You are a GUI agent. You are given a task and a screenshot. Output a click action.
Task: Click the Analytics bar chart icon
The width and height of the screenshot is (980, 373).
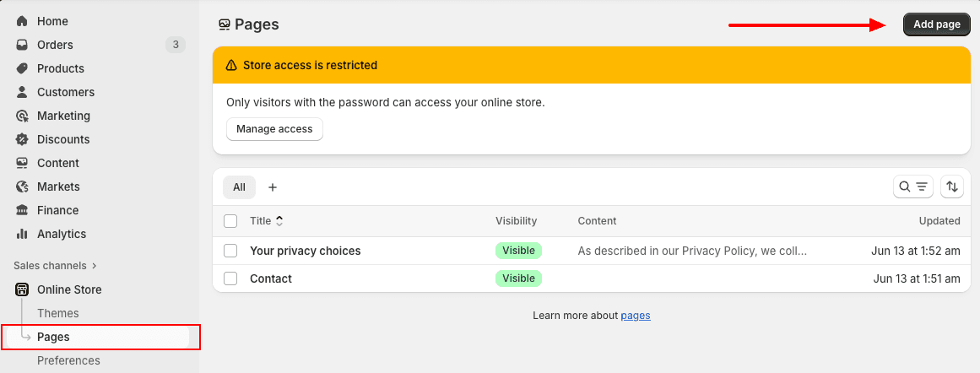coord(22,234)
